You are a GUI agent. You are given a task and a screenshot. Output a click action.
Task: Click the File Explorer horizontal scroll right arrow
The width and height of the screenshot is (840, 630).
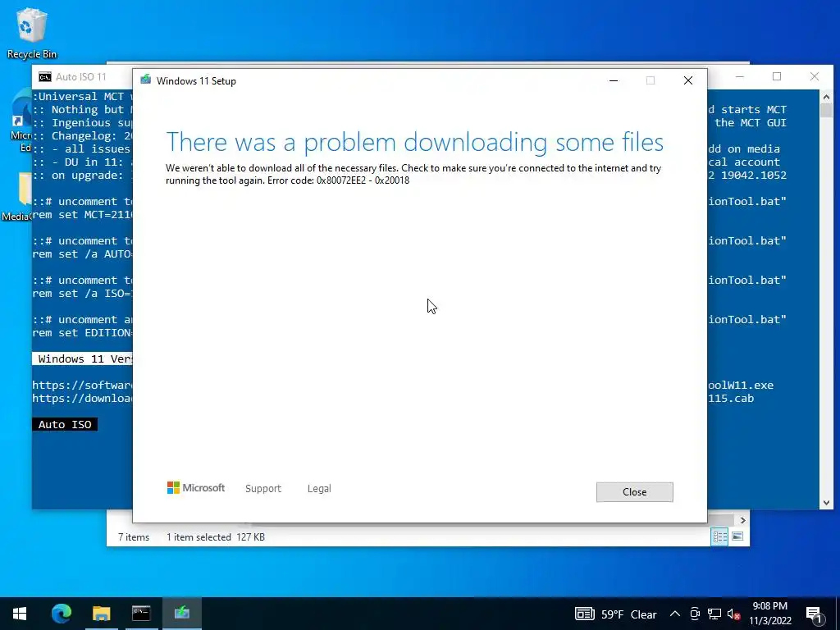click(742, 520)
